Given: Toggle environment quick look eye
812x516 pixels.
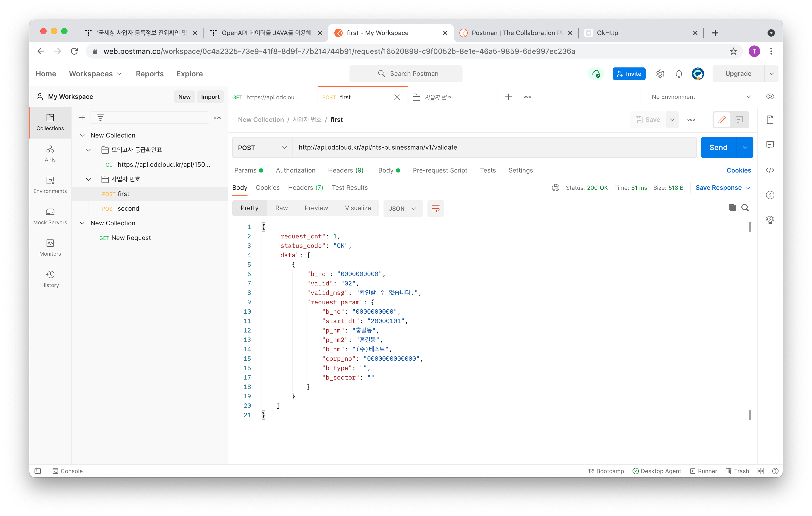Looking at the screenshot, I should pyautogui.click(x=770, y=97).
